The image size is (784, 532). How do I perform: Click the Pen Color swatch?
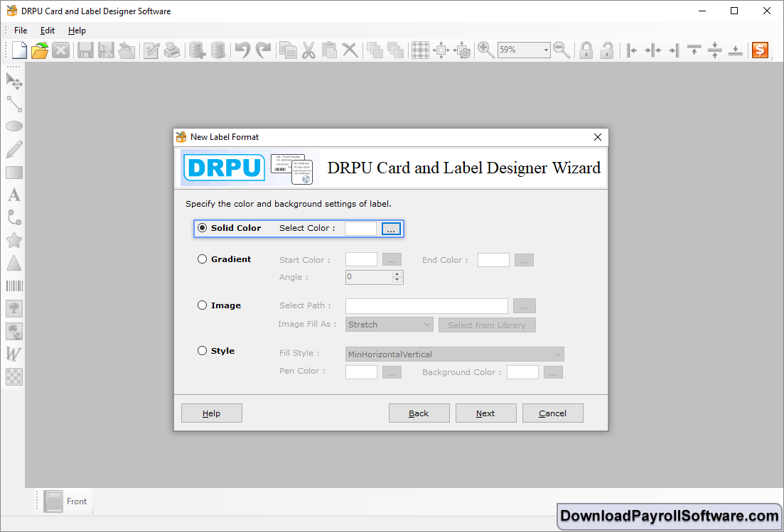[x=361, y=372]
